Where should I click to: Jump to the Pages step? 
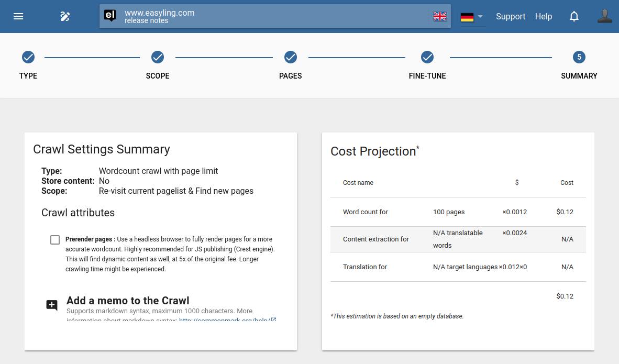click(291, 57)
